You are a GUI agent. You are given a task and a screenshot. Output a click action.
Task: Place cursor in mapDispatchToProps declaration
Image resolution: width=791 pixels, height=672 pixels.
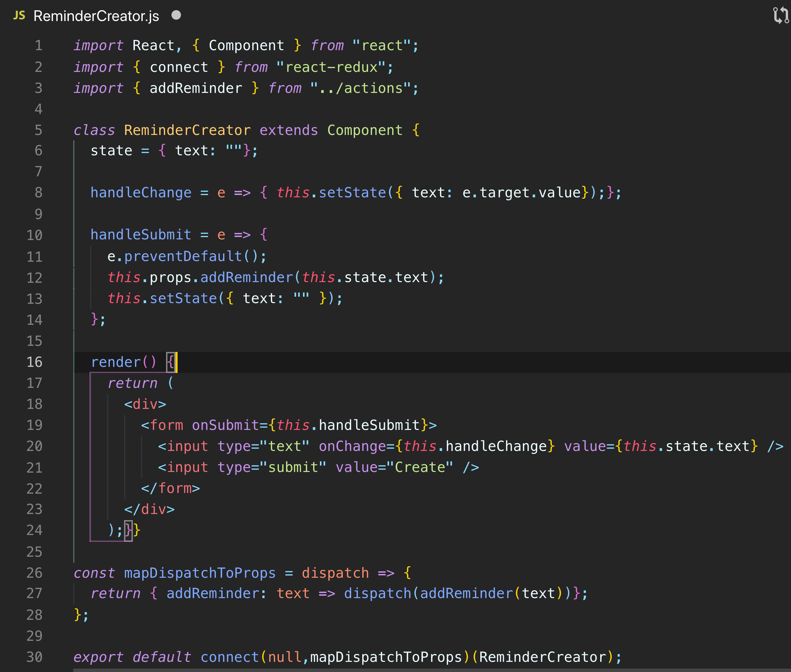pyautogui.click(x=199, y=573)
